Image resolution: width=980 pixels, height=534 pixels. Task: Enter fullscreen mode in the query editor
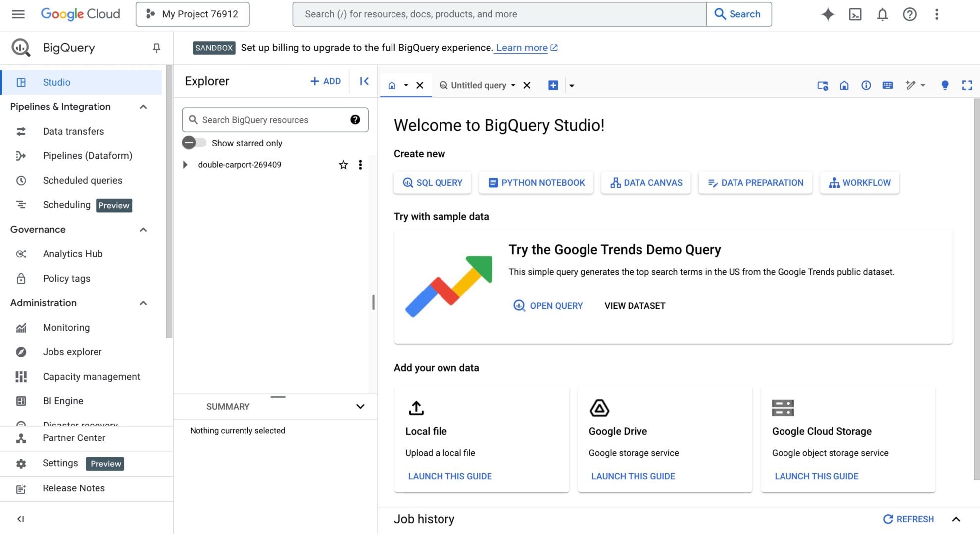[x=967, y=85]
